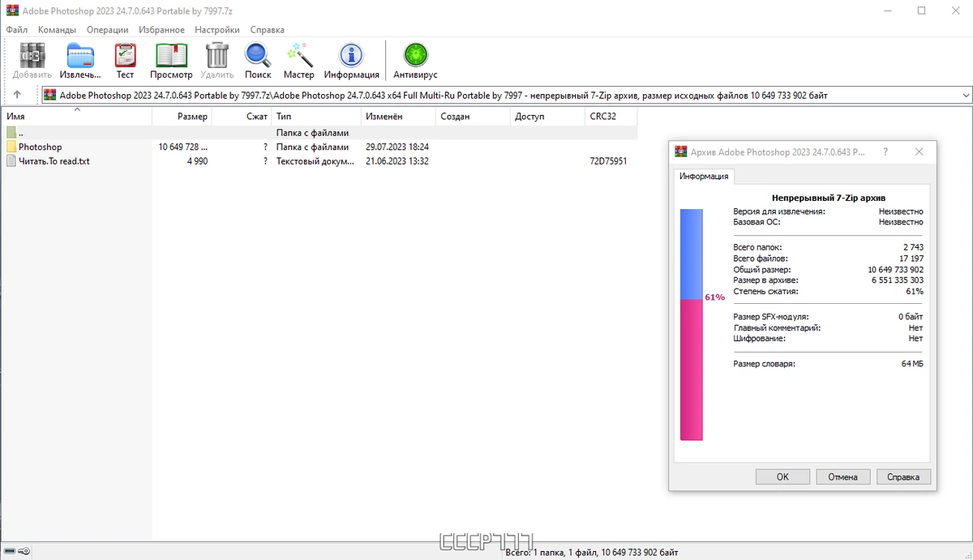Select the Читать.To read.txt file icon
The width and height of the screenshot is (973, 560).
pyautogui.click(x=11, y=161)
